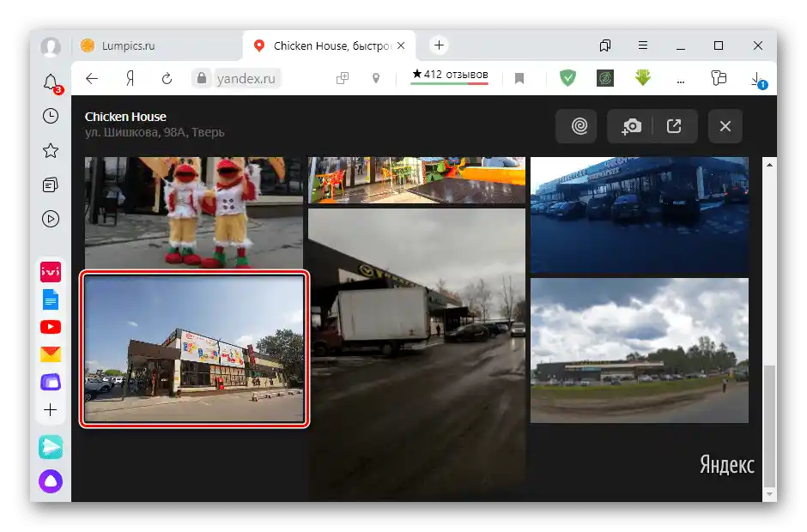Open the teal messenger icon in sidebar
The image size is (807, 532).
point(51,447)
